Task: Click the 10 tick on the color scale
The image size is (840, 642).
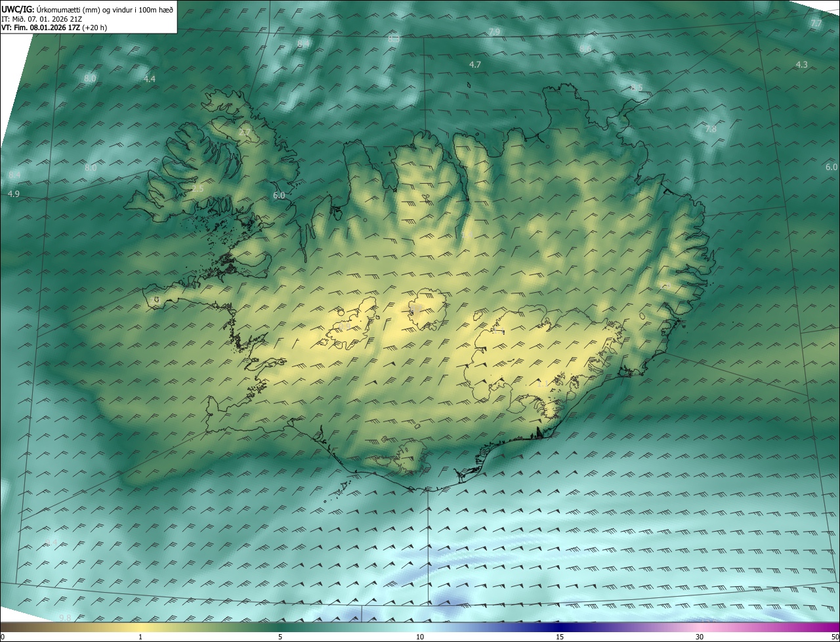Action: coord(420,637)
